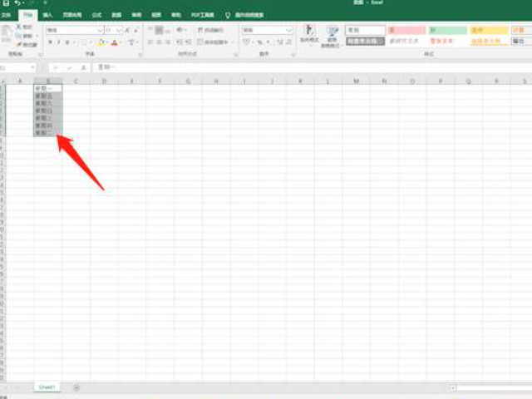Click the Save icon in the title bar
The width and height of the screenshot is (532, 399).
pyautogui.click(x=6, y=4)
